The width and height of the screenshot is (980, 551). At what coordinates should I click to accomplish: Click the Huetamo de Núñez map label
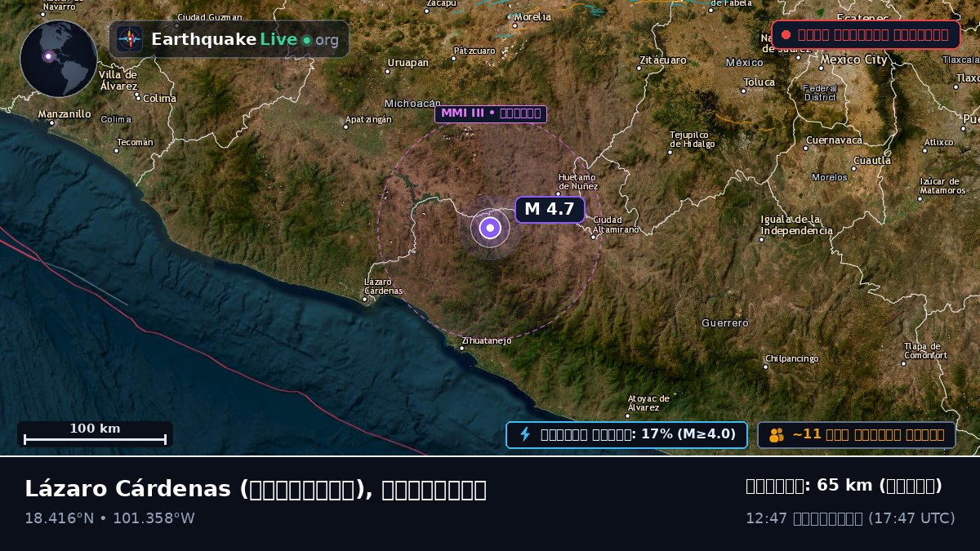pyautogui.click(x=578, y=181)
